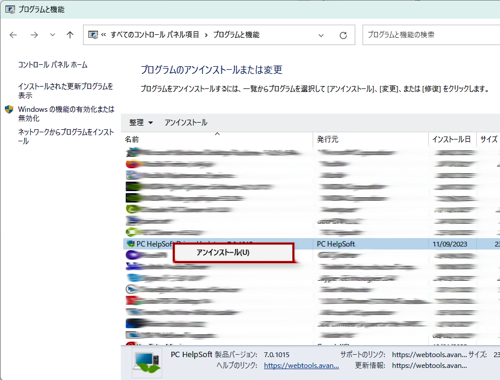Click the プログラムと機能 title bar icon
The width and height of the screenshot is (500, 380).
coord(10,9)
